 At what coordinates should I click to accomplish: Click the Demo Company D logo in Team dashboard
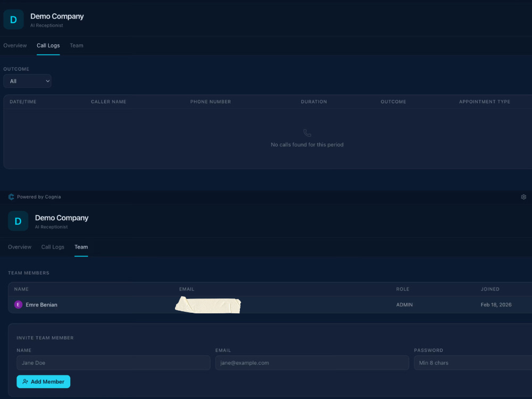point(18,221)
